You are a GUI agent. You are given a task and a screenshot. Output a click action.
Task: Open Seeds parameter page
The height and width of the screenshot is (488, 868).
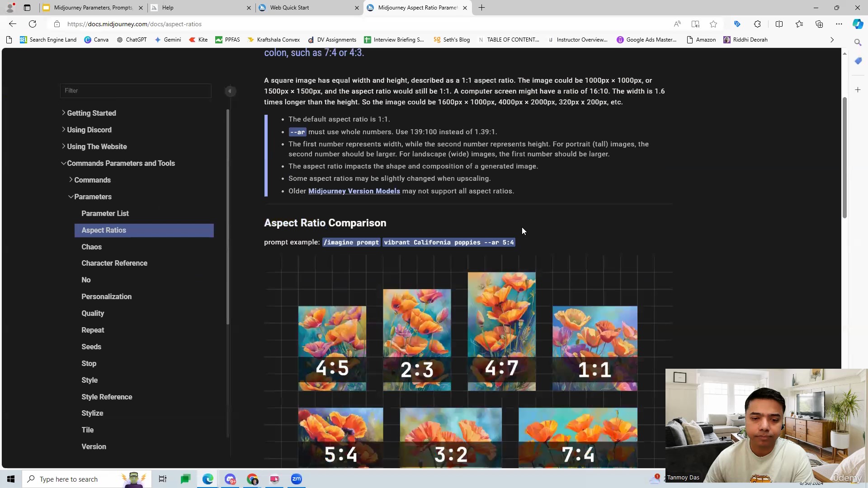[91, 347]
